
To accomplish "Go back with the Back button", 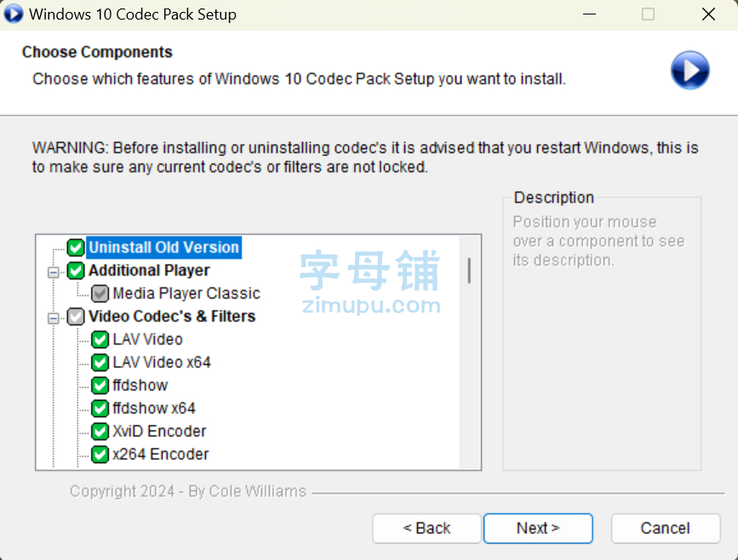I will coord(427,529).
